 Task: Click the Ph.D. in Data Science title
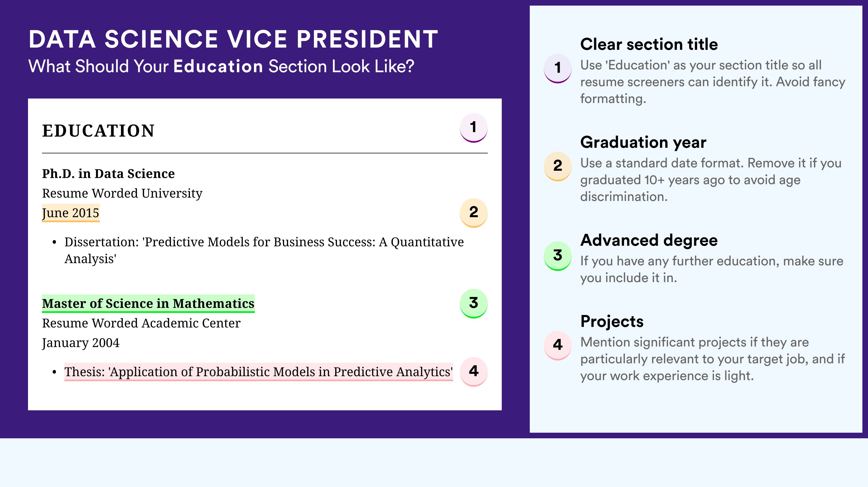click(108, 174)
